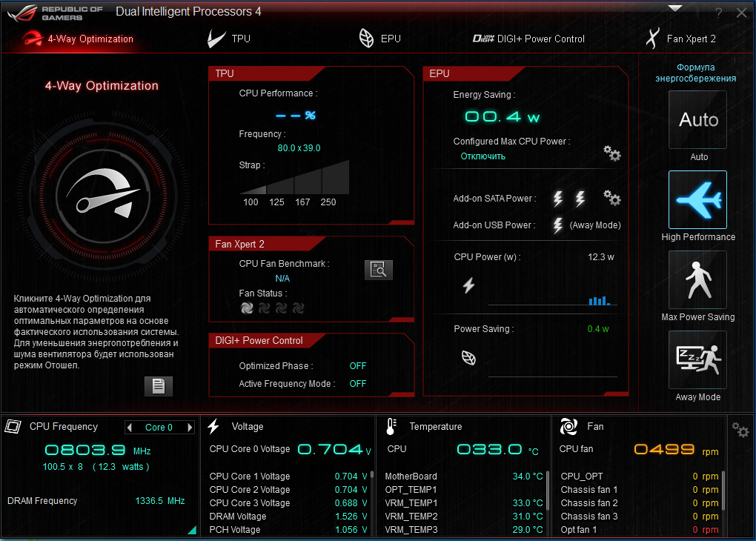Viewport: 756px width, 541px height.
Task: Open the TPU panel header
Action: tap(266, 73)
